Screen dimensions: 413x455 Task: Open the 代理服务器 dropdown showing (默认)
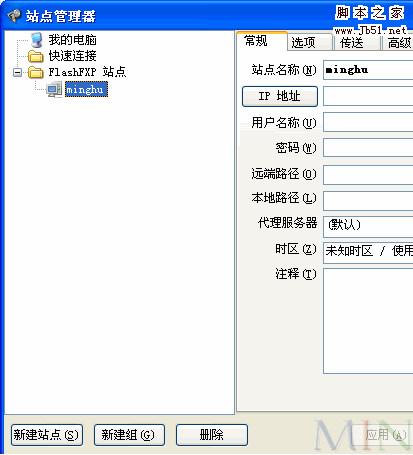tap(368, 225)
